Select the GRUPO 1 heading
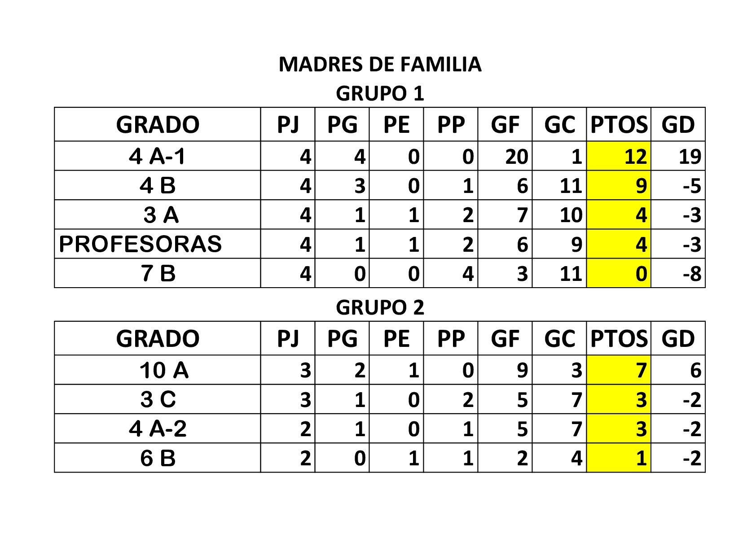Viewport: 756px width, 534px height. [x=380, y=93]
